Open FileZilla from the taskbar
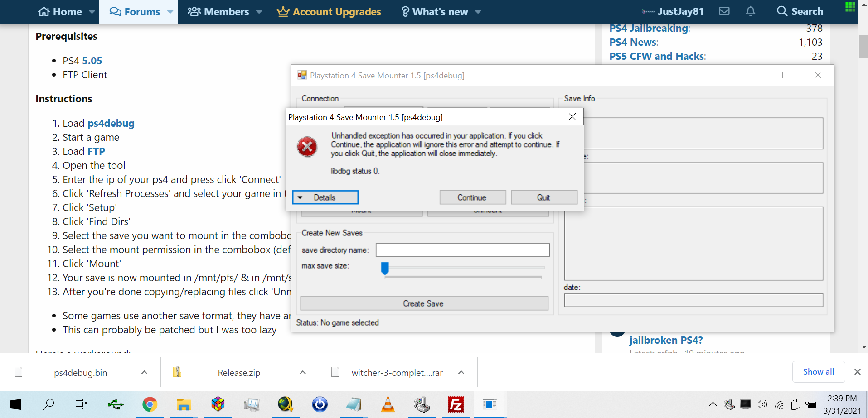This screenshot has height=418, width=868. 456,404
